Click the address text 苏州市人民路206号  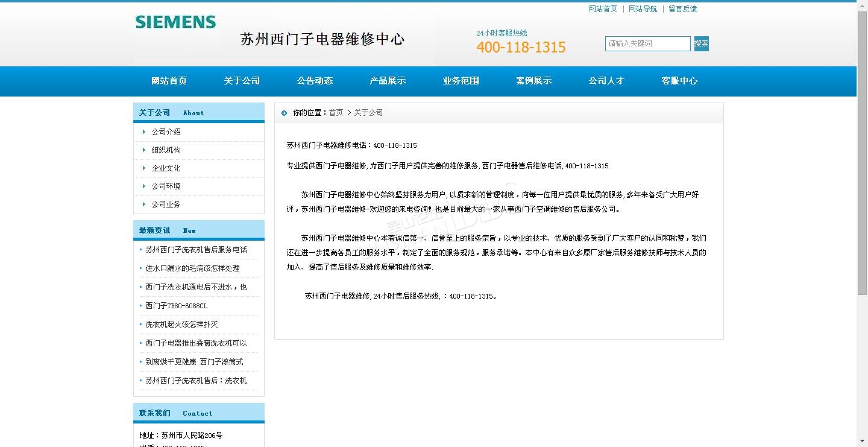click(x=192, y=435)
